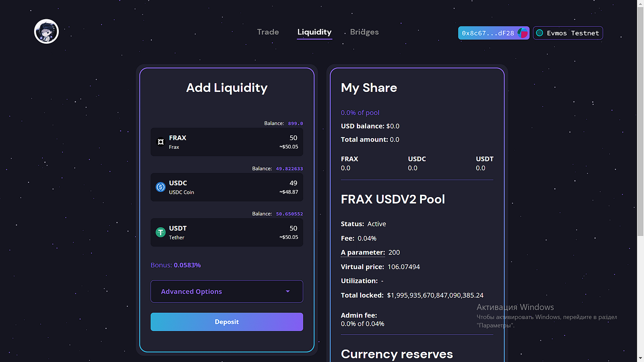This screenshot has width=644, height=362.
Task: Click the Virtual price 106.07494 value
Action: tap(403, 266)
